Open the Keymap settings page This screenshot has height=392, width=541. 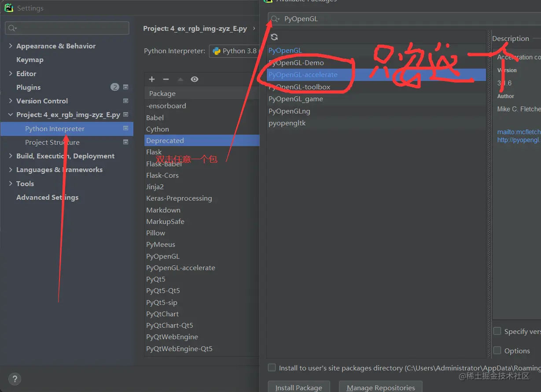[x=30, y=59]
